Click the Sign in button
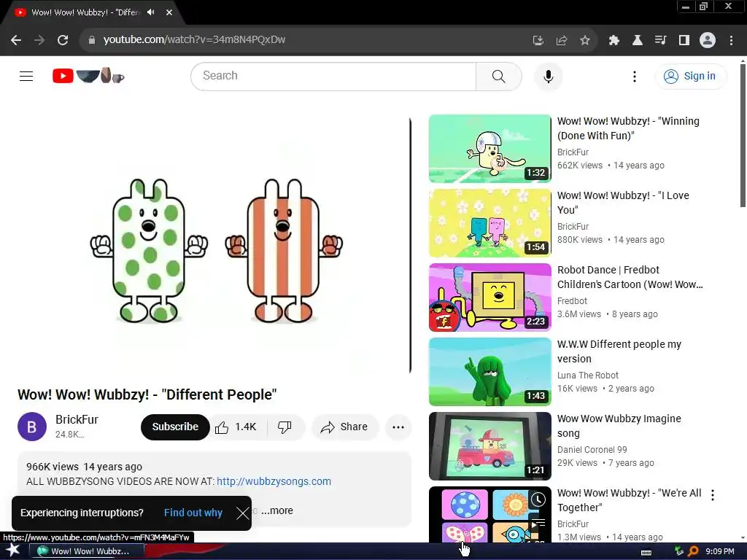Screen dimensions: 747x560 click(691, 76)
